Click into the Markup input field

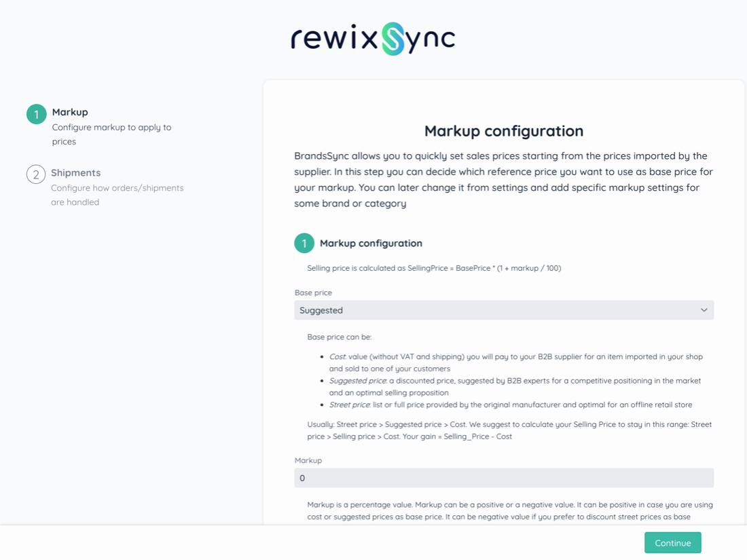coord(503,478)
